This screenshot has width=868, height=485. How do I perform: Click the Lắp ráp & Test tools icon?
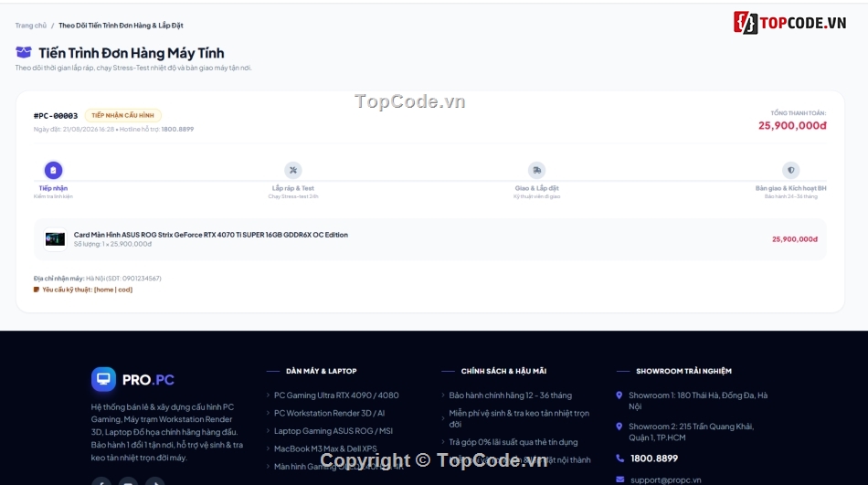point(293,170)
